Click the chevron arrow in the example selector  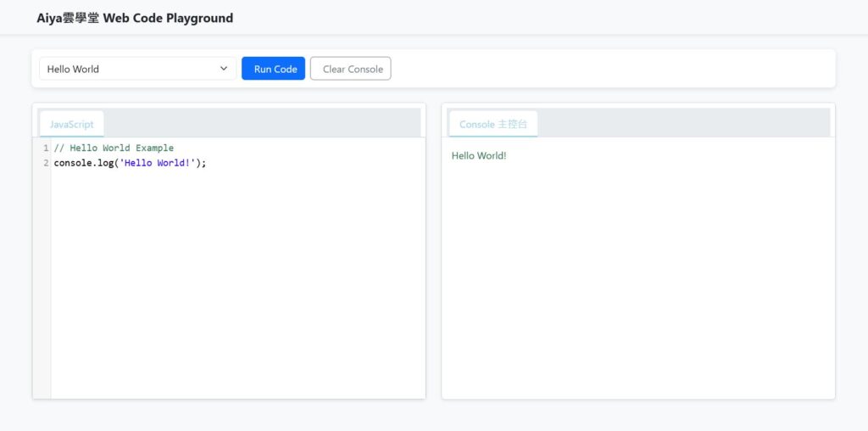[224, 69]
